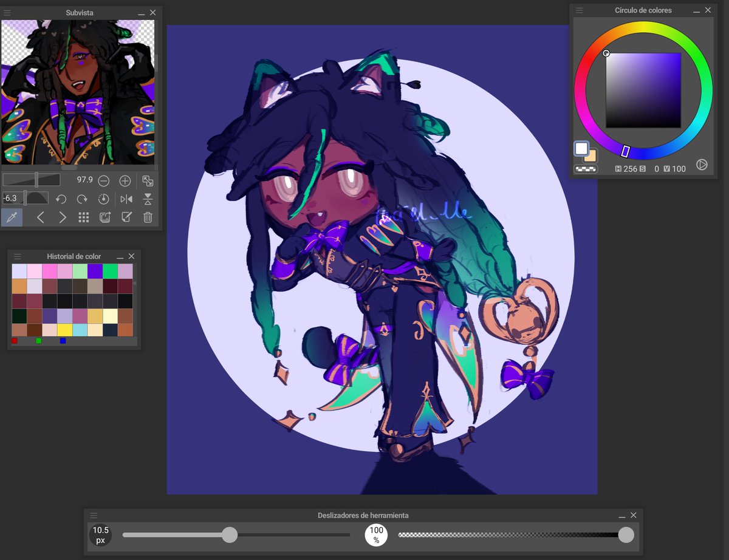Click the chibi artwork on the canvas
This screenshot has width=729, height=560.
coord(382,259)
